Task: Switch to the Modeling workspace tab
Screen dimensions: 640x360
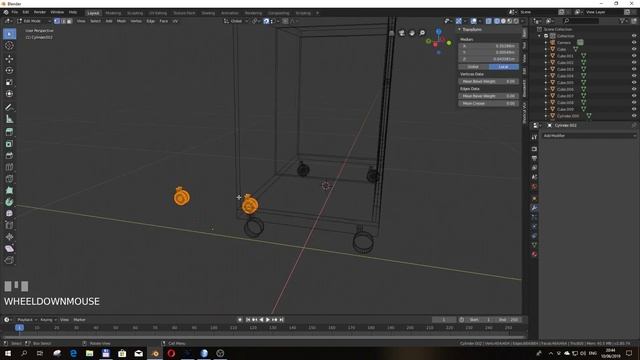Action: click(x=113, y=13)
